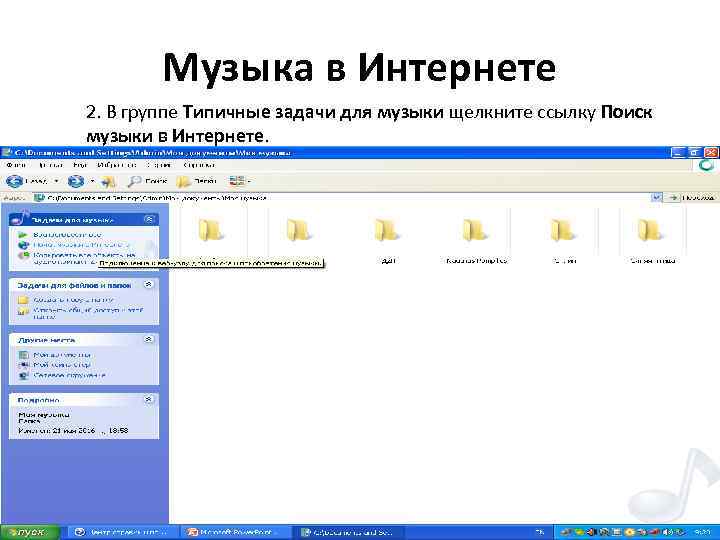
Task: Click the CD copy icon in music tasks
Action: coord(23,255)
